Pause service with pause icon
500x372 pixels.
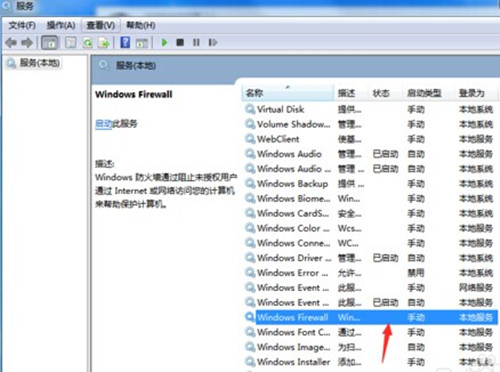tap(196, 43)
